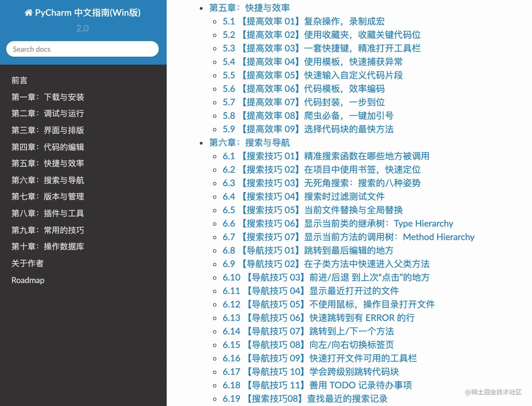Open PyCharm 中文指南(Win版) home link

(x=83, y=13)
